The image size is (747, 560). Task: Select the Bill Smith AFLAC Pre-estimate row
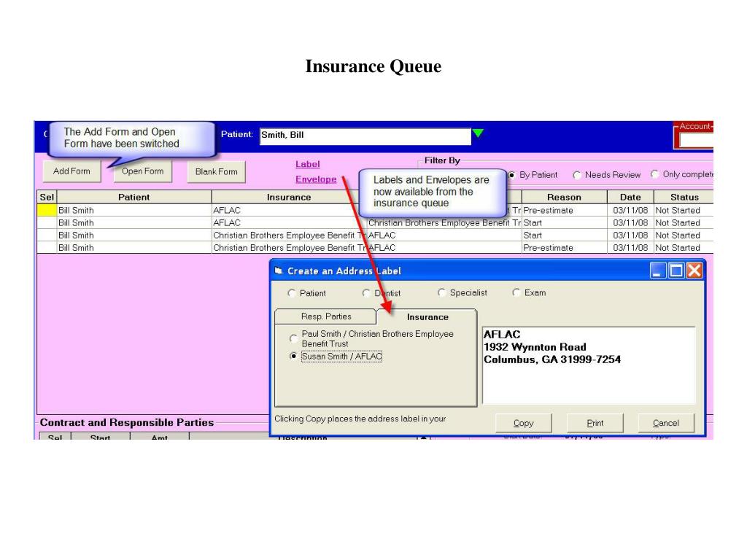(x=375, y=210)
